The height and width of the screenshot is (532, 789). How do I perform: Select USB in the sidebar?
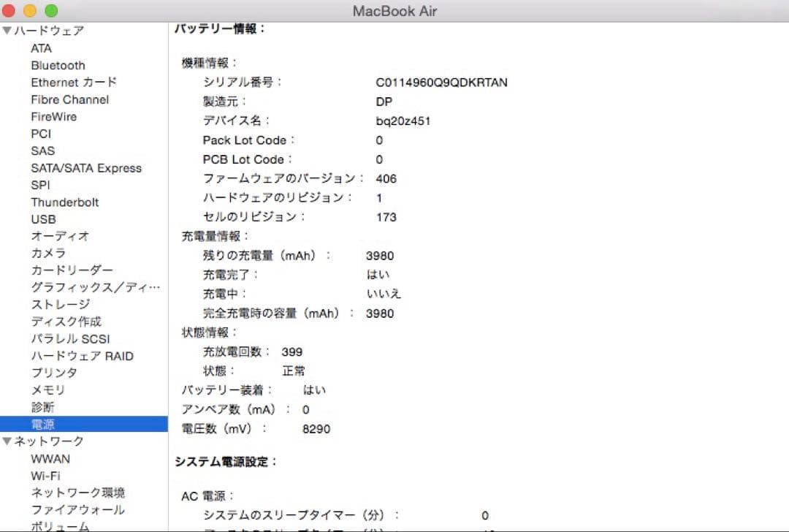point(43,219)
